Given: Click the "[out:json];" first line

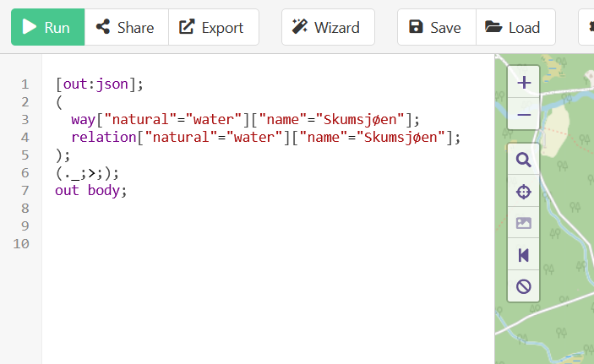Looking at the screenshot, I should coord(99,84).
